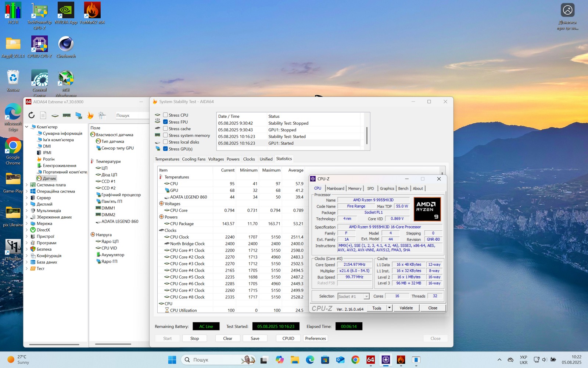The height and width of the screenshot is (368, 588).
Task: Open the Memory tab in CPU-Z
Action: click(355, 188)
